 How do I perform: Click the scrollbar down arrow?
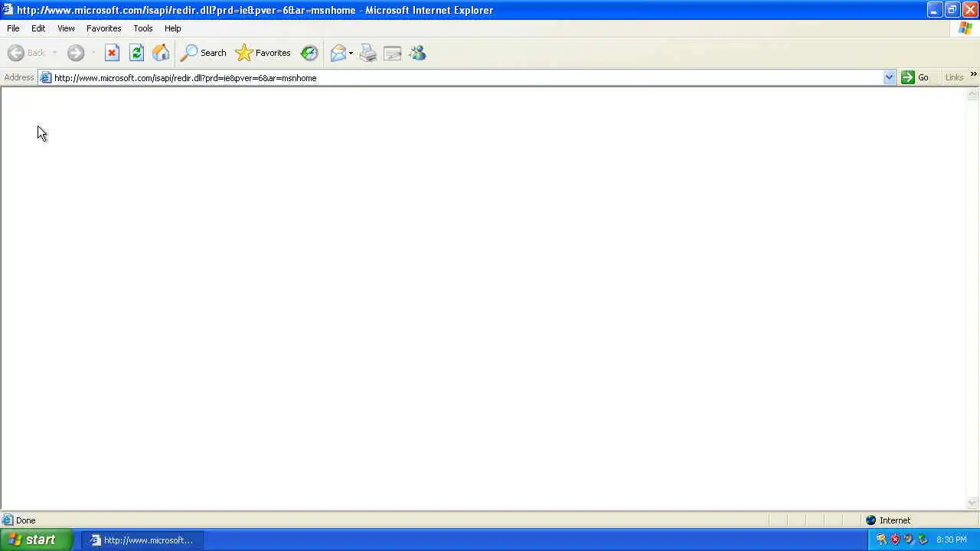coord(973,503)
